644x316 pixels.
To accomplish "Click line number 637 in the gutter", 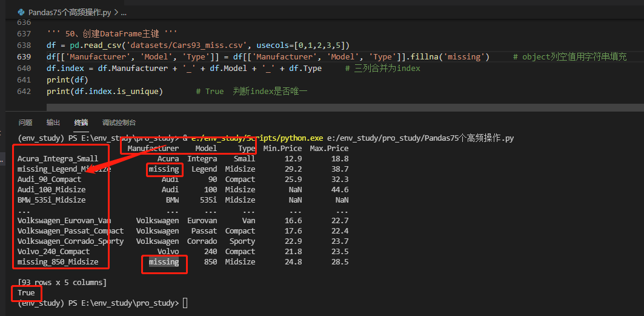I will tap(24, 33).
